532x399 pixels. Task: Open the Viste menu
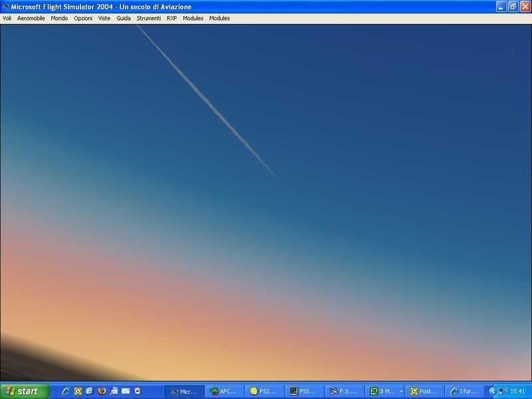[104, 19]
